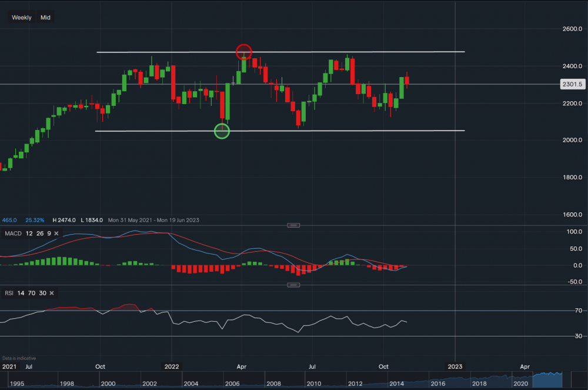Viewport: 588px width, 390px height.
Task: Close the MACD indicator panel
Action: click(x=56, y=234)
